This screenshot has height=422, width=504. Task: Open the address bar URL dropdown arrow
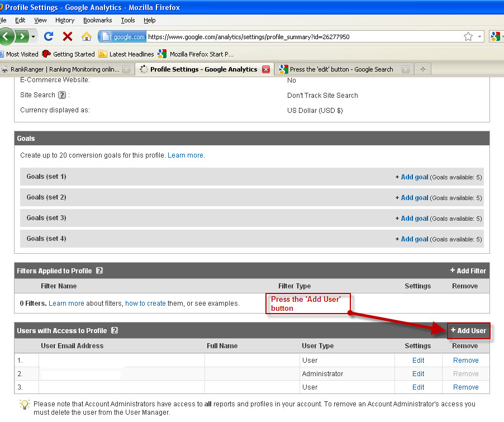(x=480, y=36)
